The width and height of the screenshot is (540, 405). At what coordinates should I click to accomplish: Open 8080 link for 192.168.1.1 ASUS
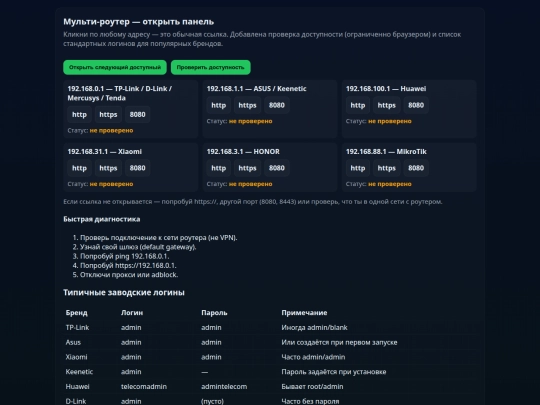(x=277, y=105)
